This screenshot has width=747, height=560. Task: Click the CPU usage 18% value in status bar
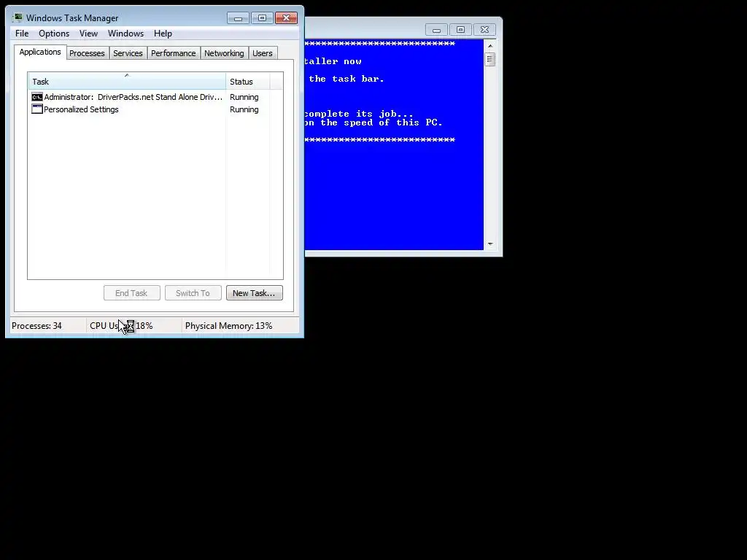(x=144, y=326)
